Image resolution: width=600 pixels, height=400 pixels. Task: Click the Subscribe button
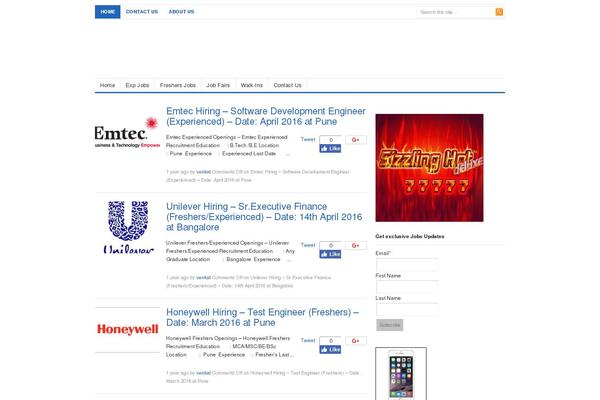[x=390, y=325]
